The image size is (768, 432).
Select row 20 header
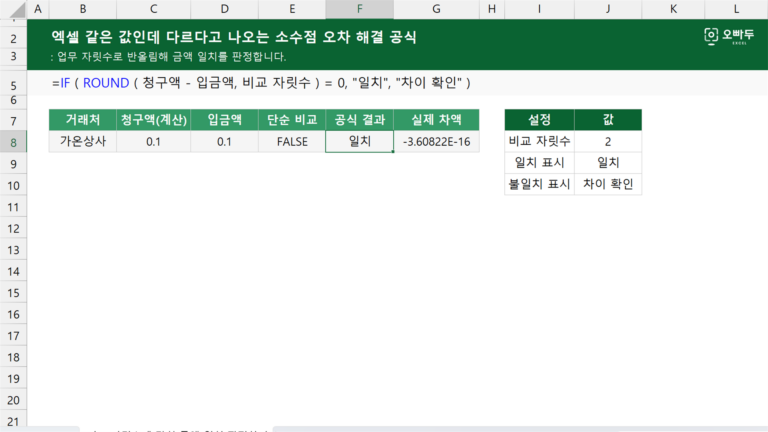click(x=13, y=400)
